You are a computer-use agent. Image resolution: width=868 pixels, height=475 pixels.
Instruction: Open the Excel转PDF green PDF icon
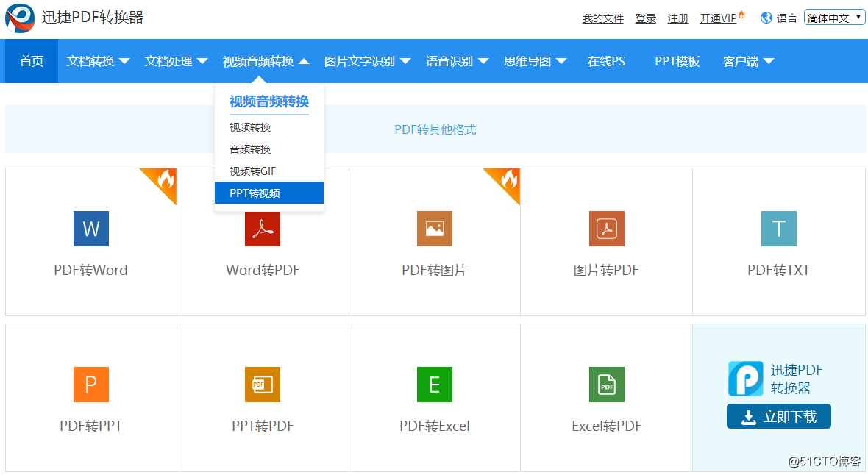point(607,385)
